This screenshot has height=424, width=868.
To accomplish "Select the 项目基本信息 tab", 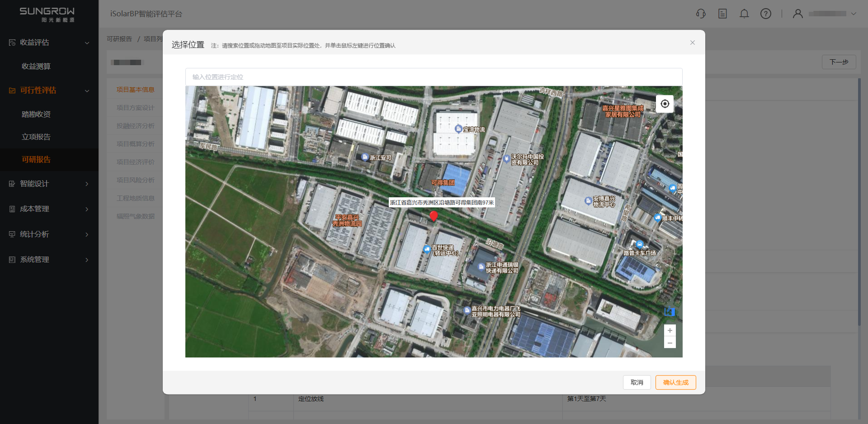I will (x=135, y=90).
